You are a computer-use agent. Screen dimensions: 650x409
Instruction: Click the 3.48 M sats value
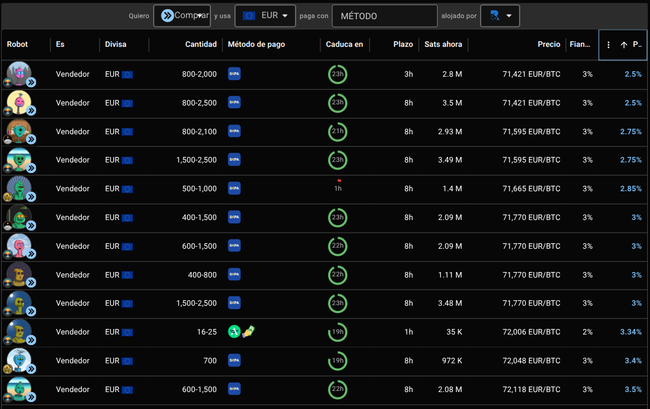pos(450,303)
